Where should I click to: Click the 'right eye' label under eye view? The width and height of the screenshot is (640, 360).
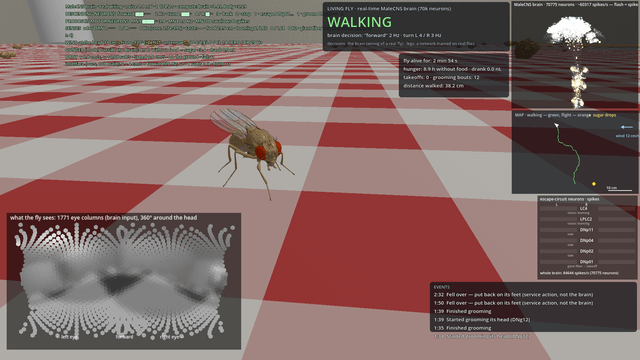click(170, 337)
